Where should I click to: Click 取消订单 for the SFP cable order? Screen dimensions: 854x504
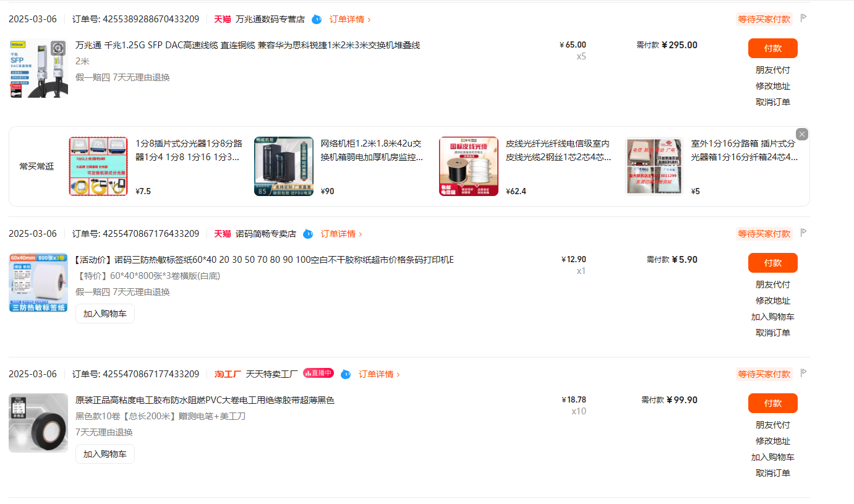[772, 102]
